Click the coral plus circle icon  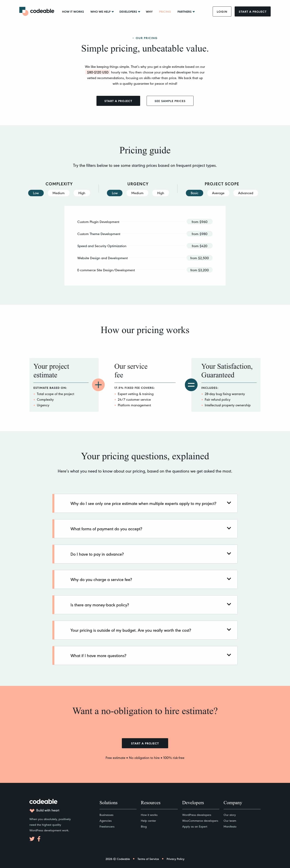98,384
